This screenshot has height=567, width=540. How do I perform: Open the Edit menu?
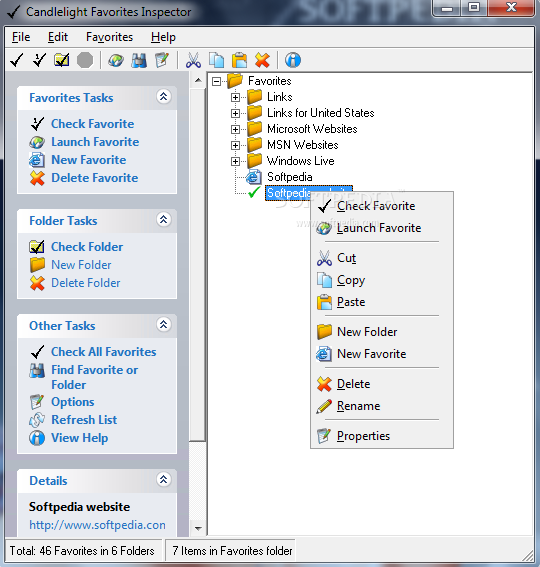click(x=58, y=37)
